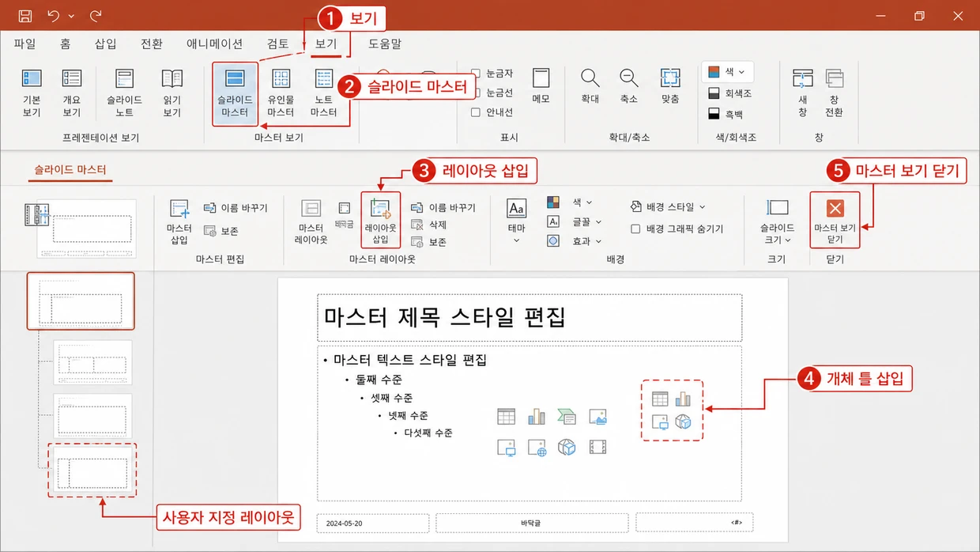Click the 슬라이드 노트 view icon
980x552 pixels.
124,93
